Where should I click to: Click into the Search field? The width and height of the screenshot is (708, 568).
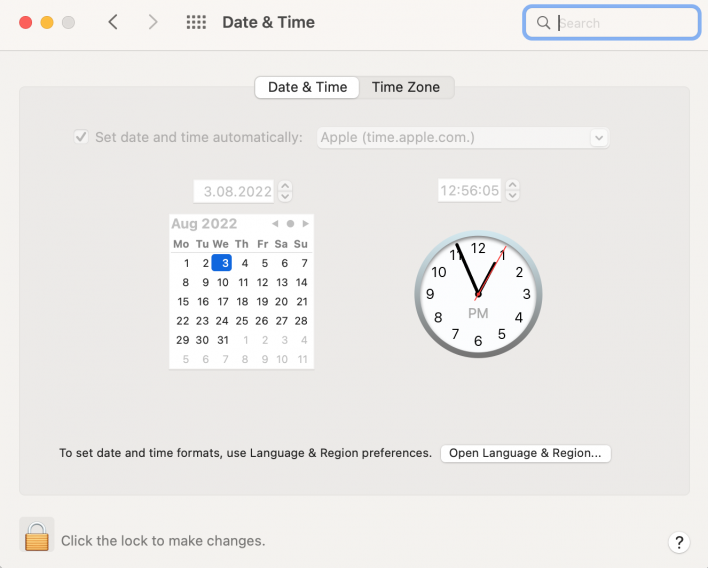coord(612,23)
